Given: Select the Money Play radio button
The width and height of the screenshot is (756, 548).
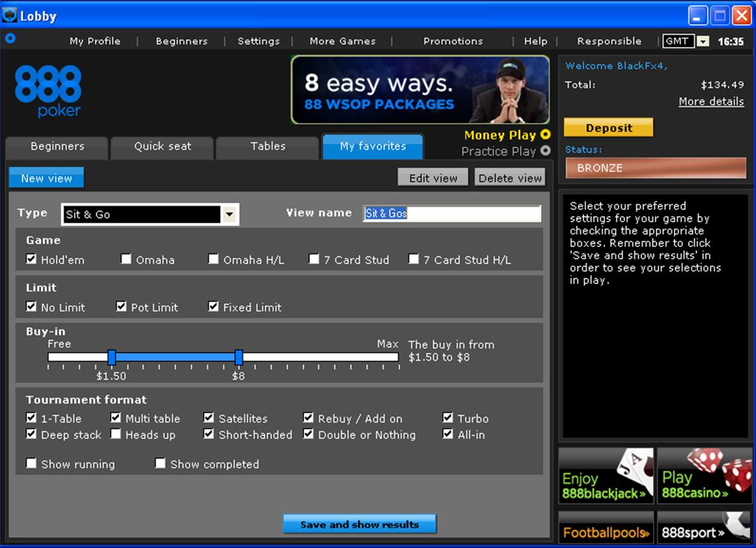Looking at the screenshot, I should 545,135.
